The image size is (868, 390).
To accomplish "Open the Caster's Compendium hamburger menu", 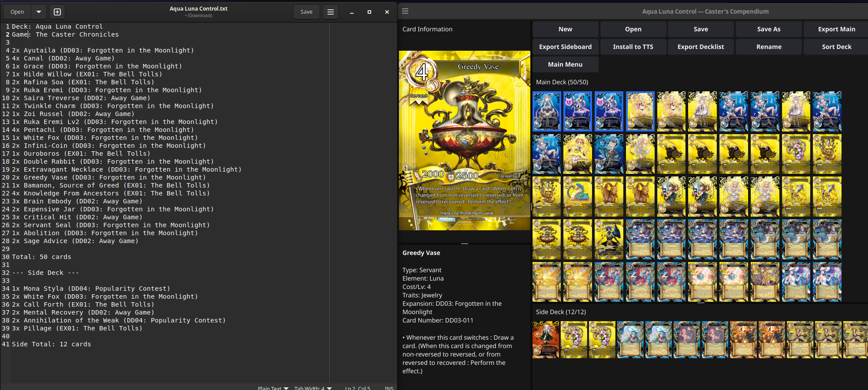I will pos(405,11).
